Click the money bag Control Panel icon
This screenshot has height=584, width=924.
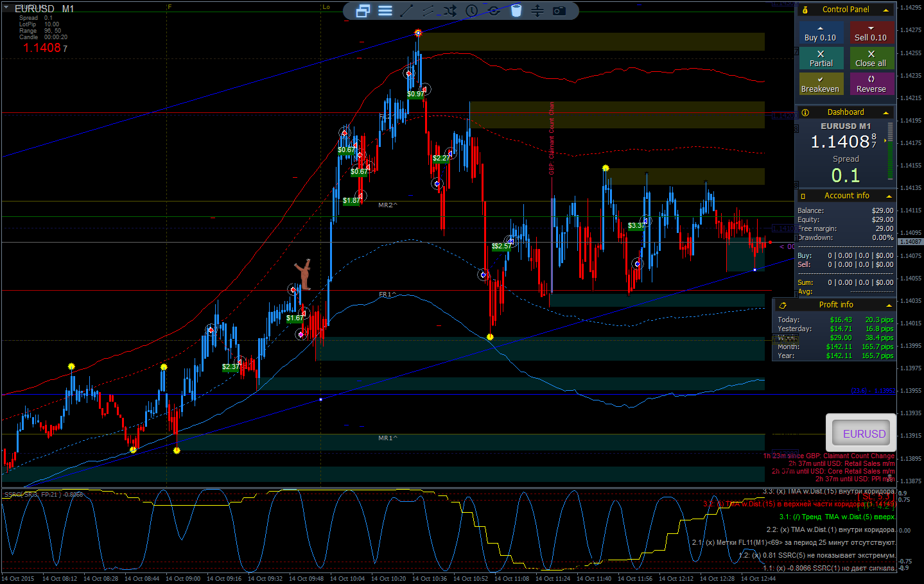click(x=805, y=10)
